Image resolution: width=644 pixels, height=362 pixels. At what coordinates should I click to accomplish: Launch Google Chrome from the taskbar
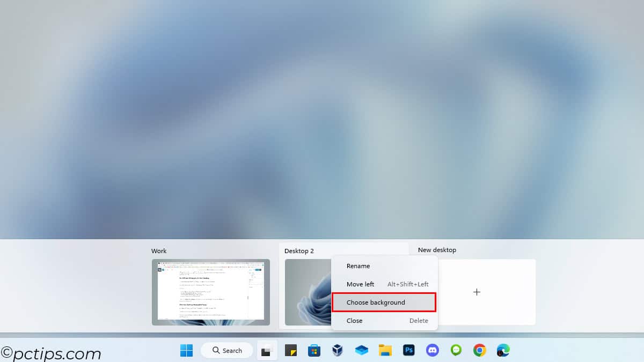pyautogui.click(x=479, y=350)
